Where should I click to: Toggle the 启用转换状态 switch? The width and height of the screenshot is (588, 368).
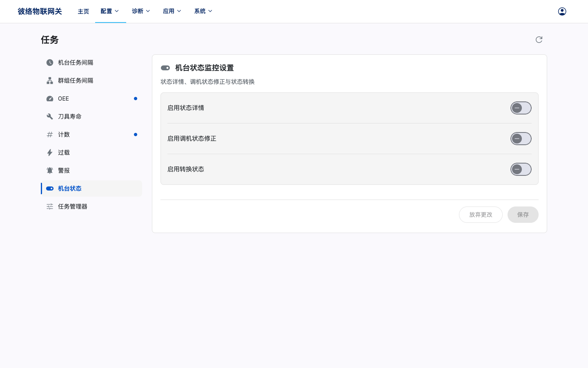pos(521,169)
